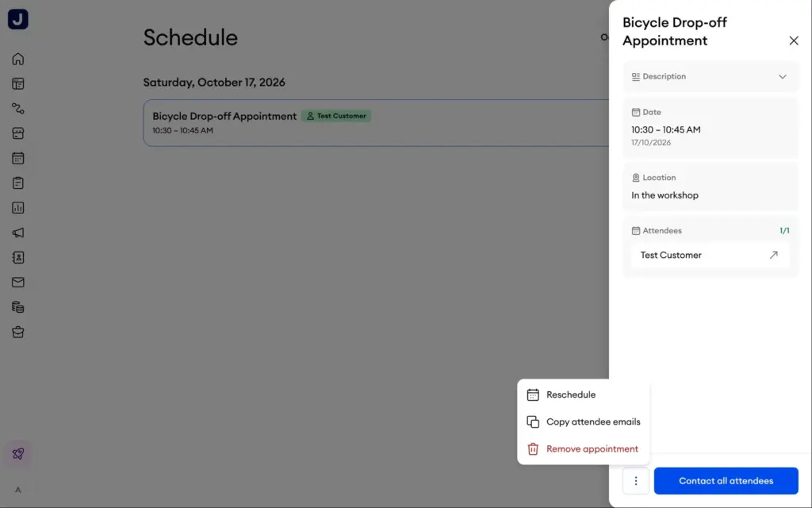
Task: Open the storefront icon in the sidebar
Action: 18,133
